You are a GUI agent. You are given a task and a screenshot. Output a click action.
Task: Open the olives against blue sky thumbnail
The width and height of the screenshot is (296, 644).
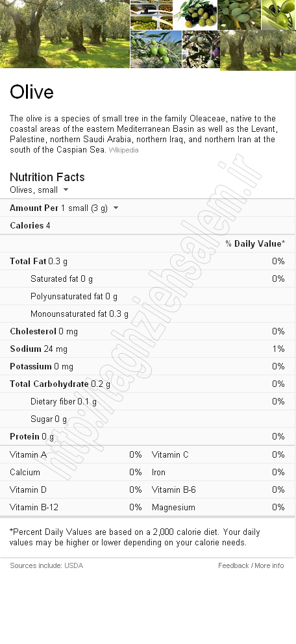click(x=156, y=49)
